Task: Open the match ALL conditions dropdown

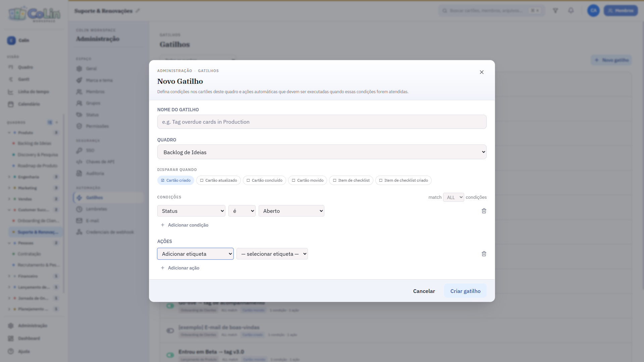Action: (453, 197)
